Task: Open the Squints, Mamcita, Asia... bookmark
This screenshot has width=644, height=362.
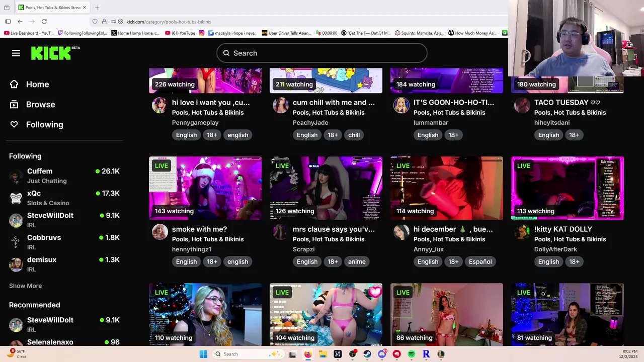Action: click(420, 33)
